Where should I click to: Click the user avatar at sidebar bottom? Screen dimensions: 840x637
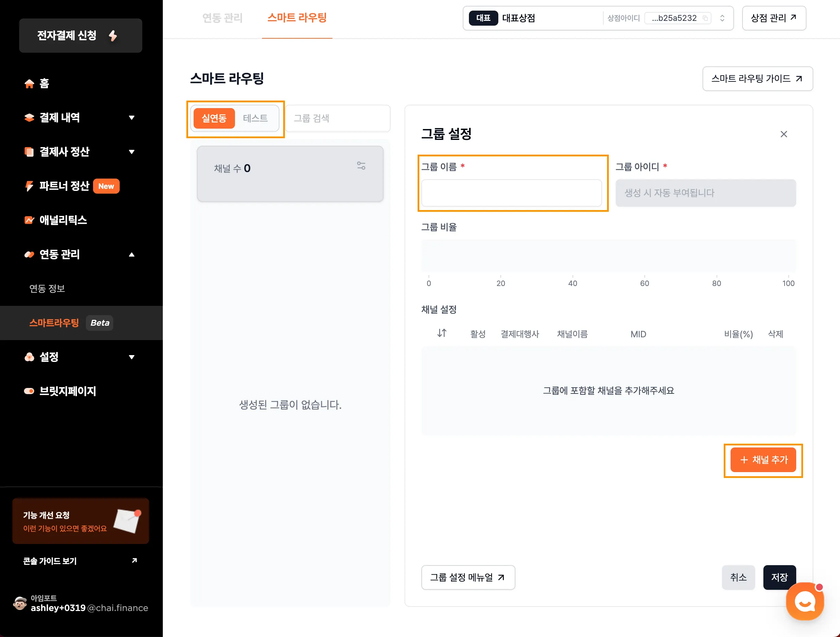tap(20, 603)
